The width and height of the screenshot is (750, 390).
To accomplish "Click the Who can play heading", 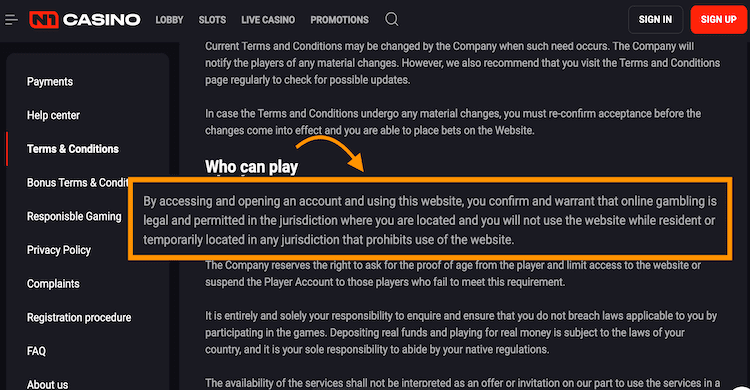I will pos(252,167).
